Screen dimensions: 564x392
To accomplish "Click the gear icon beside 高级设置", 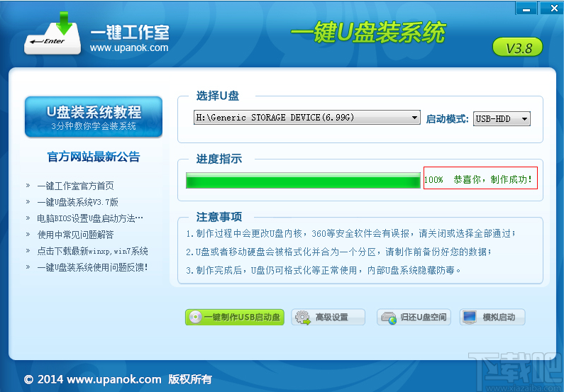I will [x=302, y=318].
